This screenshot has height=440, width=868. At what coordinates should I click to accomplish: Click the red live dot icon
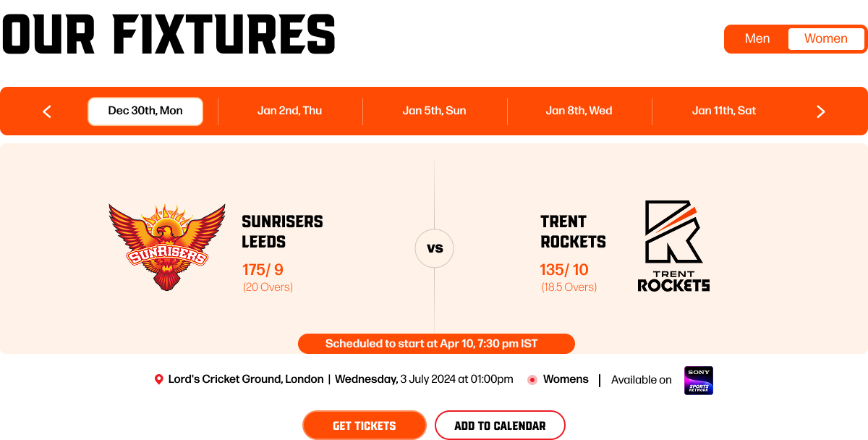tap(532, 379)
